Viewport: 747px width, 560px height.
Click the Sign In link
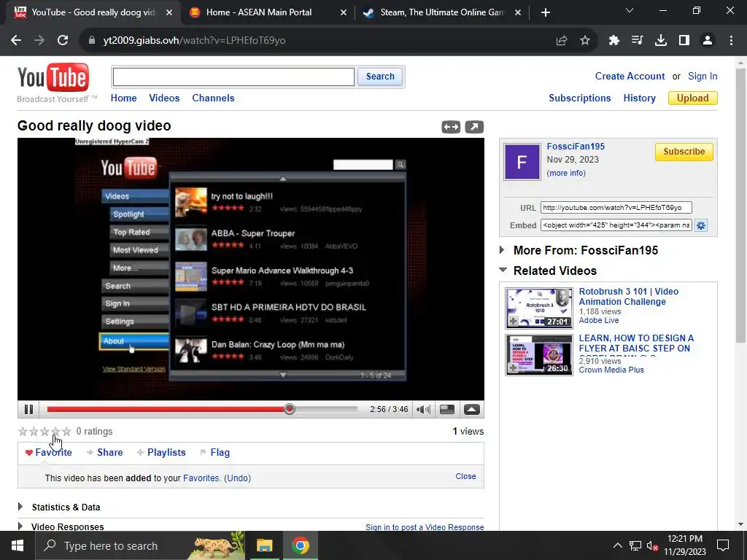703,76
